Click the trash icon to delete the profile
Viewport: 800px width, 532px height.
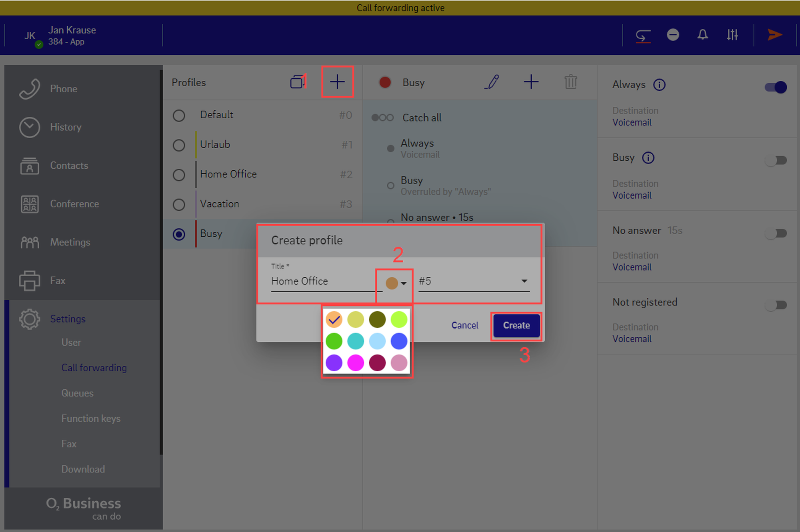[x=570, y=82]
